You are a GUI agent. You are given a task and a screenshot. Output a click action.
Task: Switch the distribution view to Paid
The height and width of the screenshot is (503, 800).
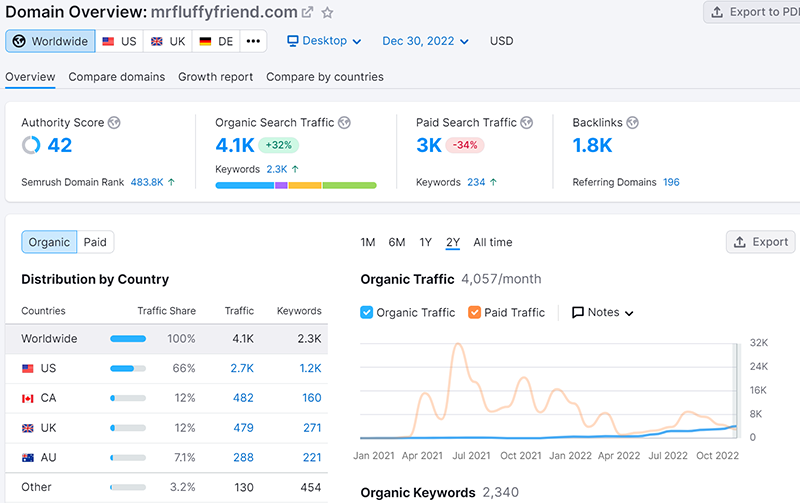click(x=95, y=242)
